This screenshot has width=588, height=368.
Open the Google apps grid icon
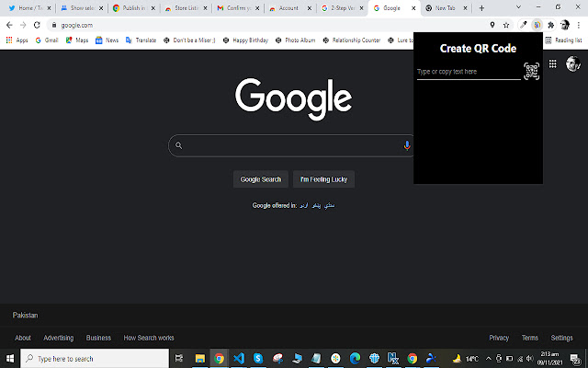pos(553,63)
